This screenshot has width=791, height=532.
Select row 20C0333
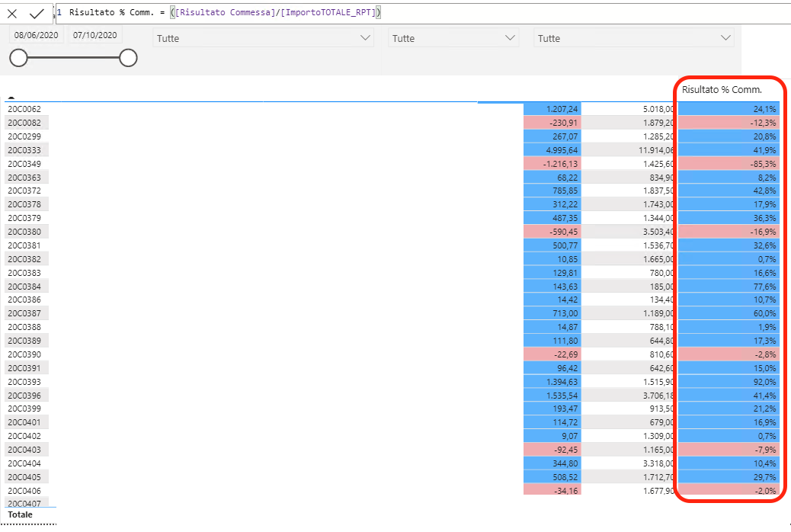[24, 150]
